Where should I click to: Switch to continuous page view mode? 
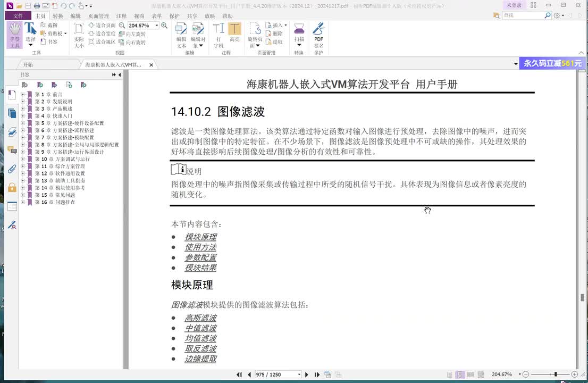pyautogui.click(x=460, y=374)
